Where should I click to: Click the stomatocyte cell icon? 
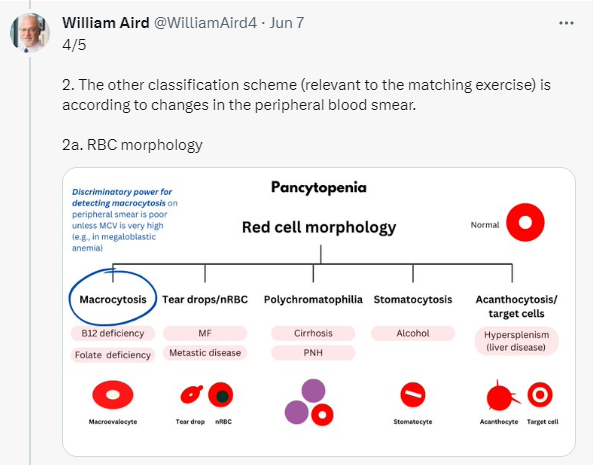coord(413,395)
